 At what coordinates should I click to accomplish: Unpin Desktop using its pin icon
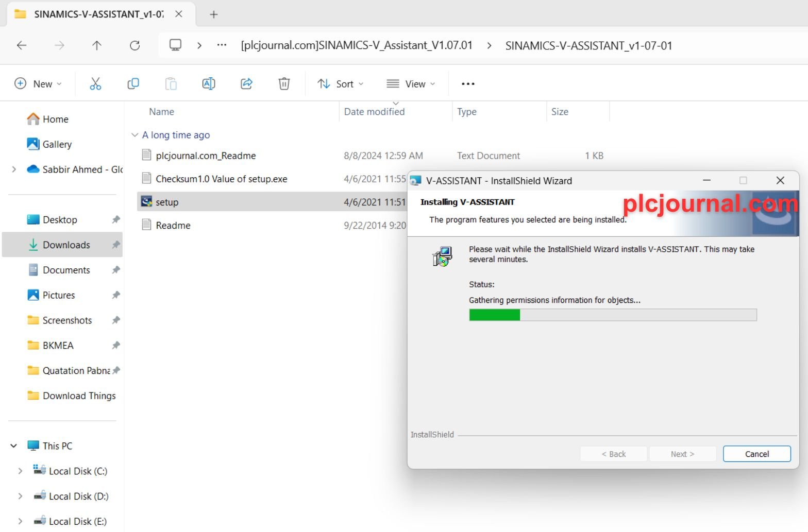point(116,219)
